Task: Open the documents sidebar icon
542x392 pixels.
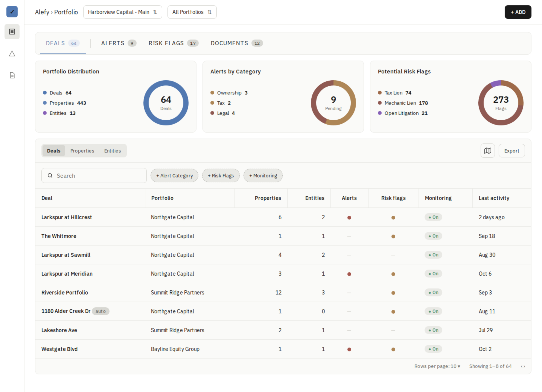Action: click(x=12, y=76)
